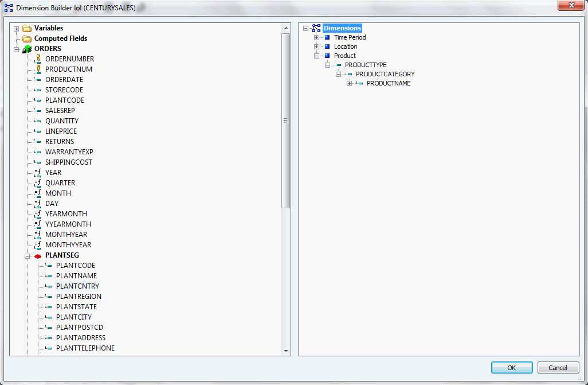Click the field tree scrollbar up arrow
Viewport: 588px width, 385px height.
click(286, 28)
